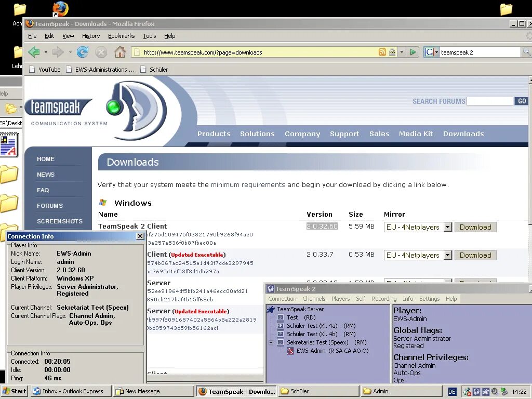This screenshot has width=532, height=399.
Task: Click the Search Forums input field
Action: coord(489,101)
